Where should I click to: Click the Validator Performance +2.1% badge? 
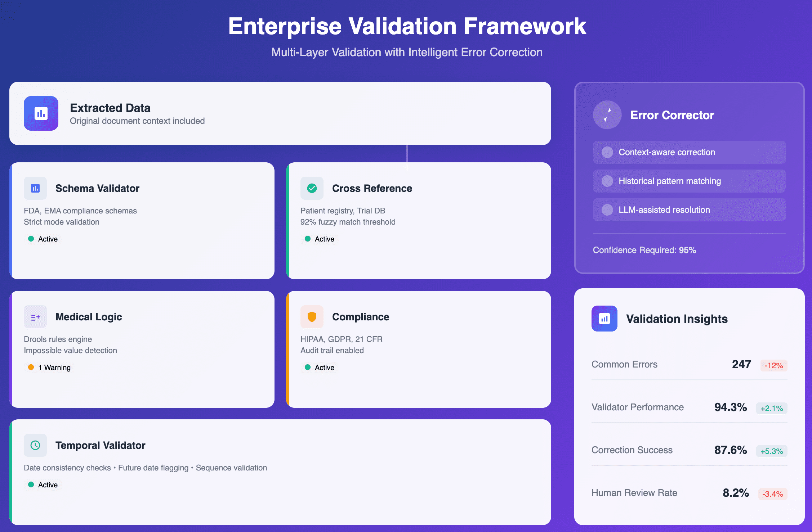(x=771, y=408)
